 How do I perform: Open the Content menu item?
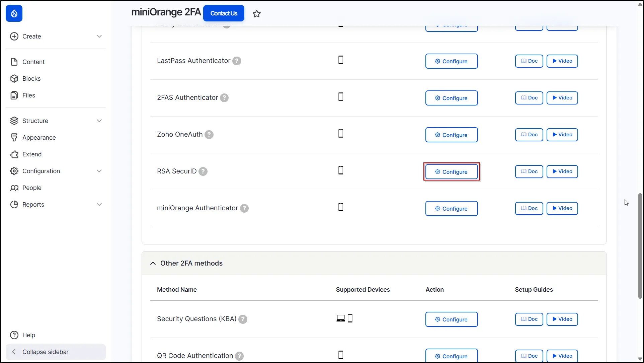click(33, 62)
